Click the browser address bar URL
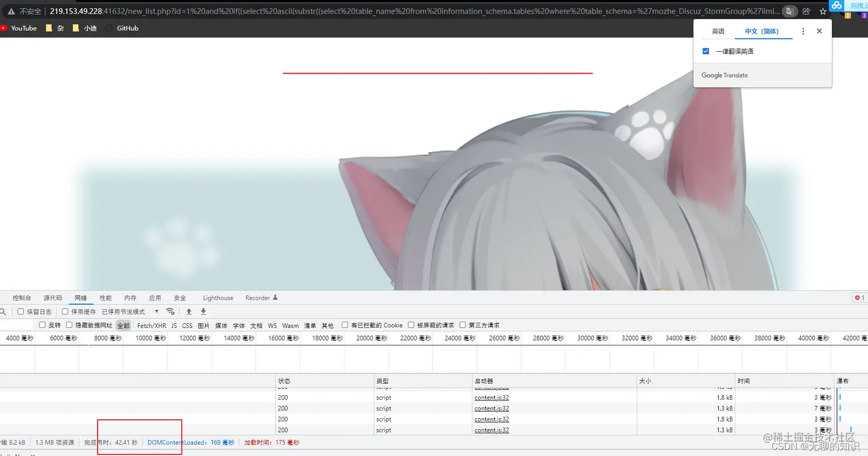 tap(413, 11)
